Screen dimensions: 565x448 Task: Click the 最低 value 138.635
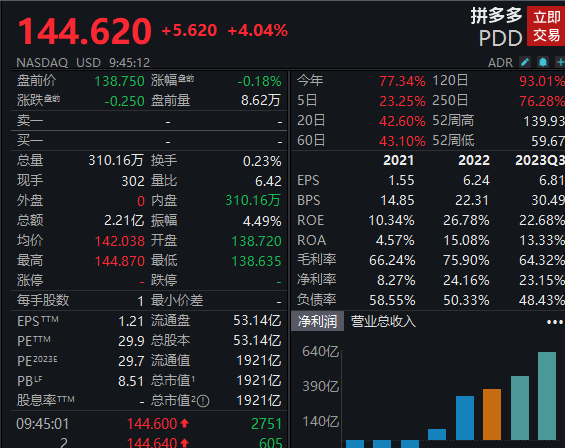coord(256,261)
